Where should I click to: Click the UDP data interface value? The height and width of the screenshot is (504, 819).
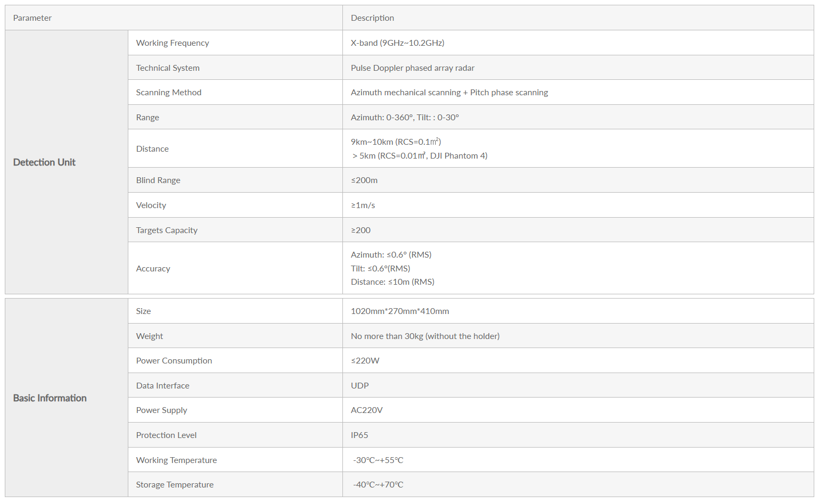(x=359, y=385)
